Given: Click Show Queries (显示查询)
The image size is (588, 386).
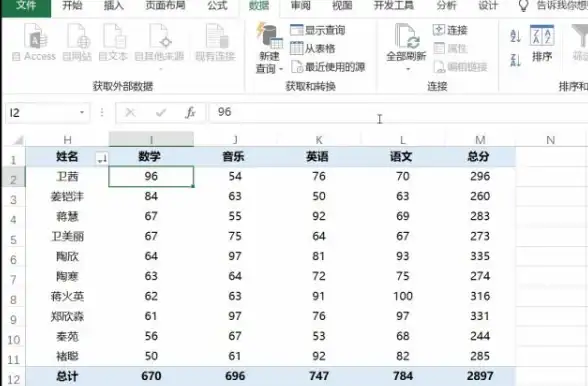Looking at the screenshot, I should tap(317, 30).
